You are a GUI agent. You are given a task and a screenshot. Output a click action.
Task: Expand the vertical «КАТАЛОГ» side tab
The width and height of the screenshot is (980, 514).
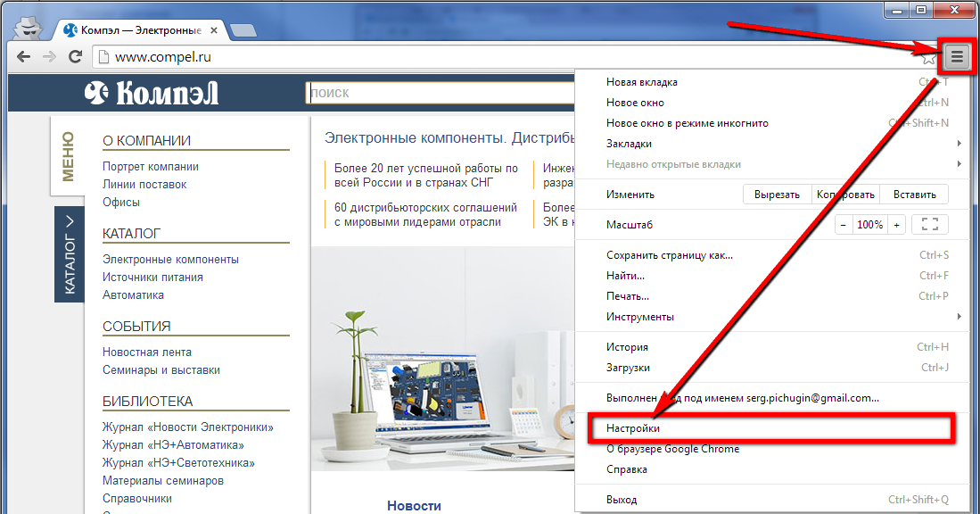coord(70,254)
